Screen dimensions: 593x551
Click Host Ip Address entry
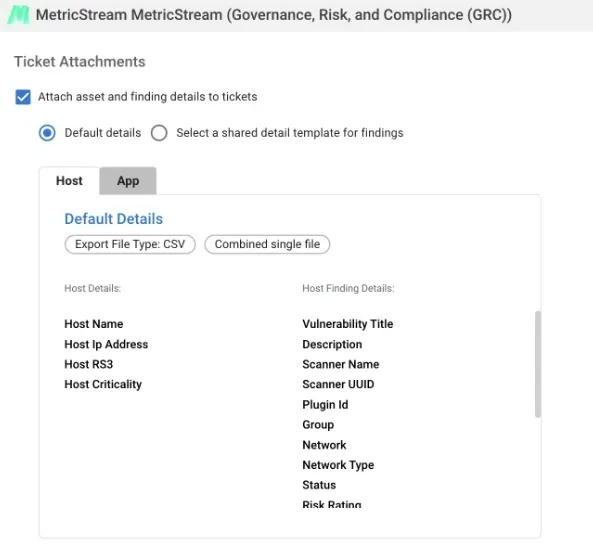(106, 344)
